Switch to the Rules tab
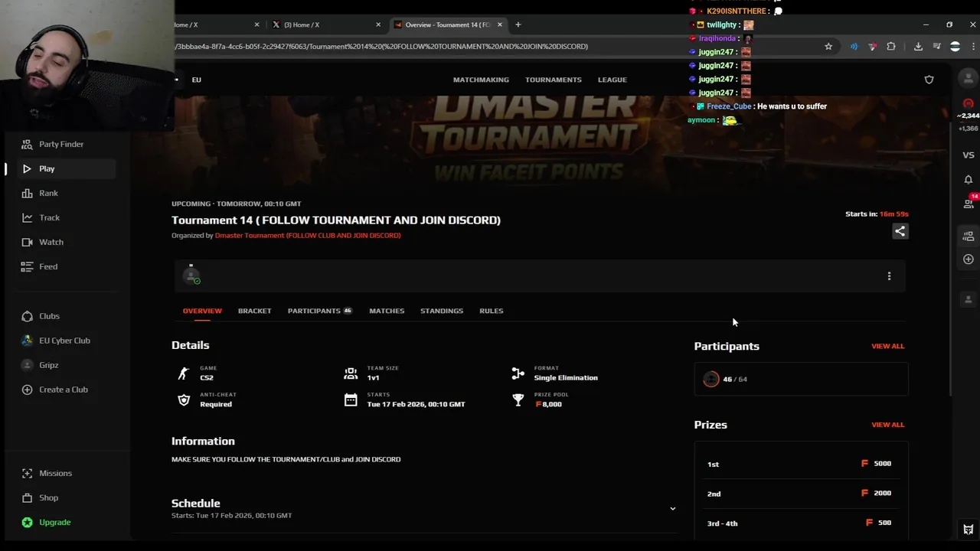 coord(491,311)
